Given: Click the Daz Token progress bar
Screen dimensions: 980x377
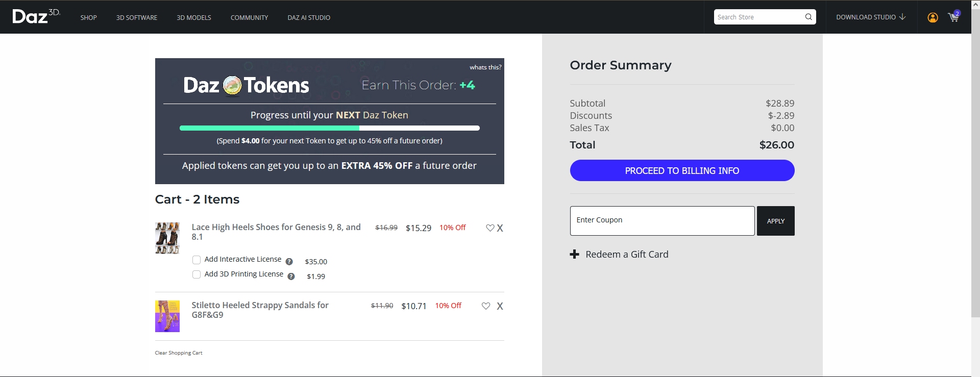Looking at the screenshot, I should [330, 128].
